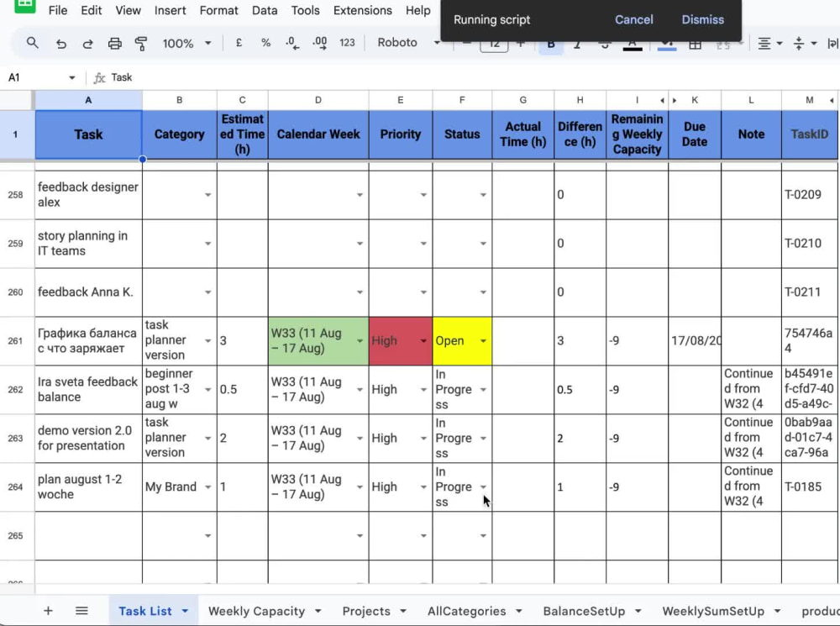
Task: Open the Insert menu
Action: pyautogui.click(x=170, y=10)
